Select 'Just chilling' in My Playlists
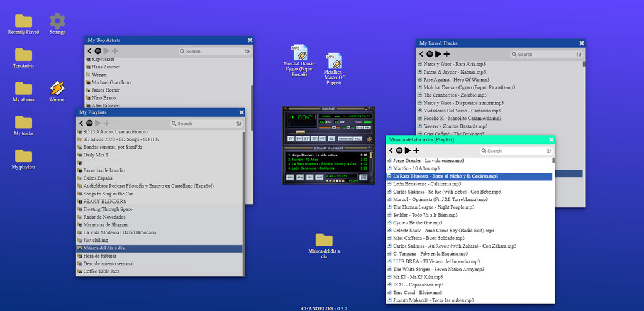The image size is (644, 311). point(96,240)
